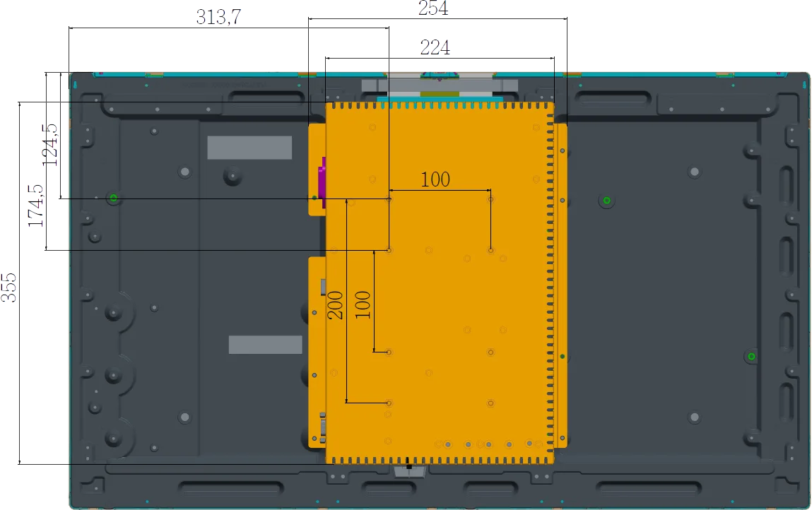Viewport: 812px width, 510px height.
Task: Select the 200 vertical dimension value
Action: click(335, 305)
